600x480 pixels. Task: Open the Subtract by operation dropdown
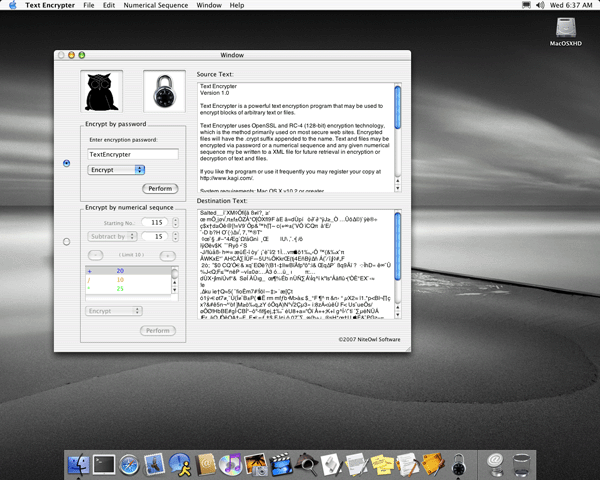click(x=112, y=237)
